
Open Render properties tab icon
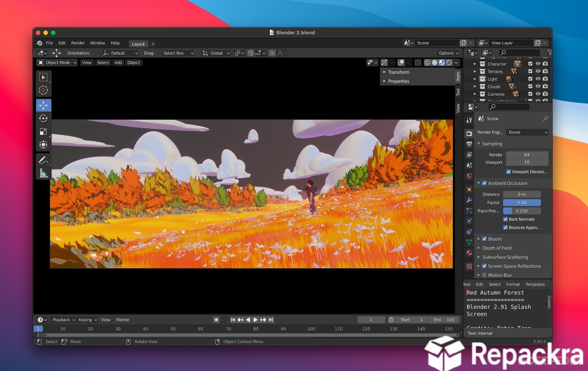click(469, 133)
